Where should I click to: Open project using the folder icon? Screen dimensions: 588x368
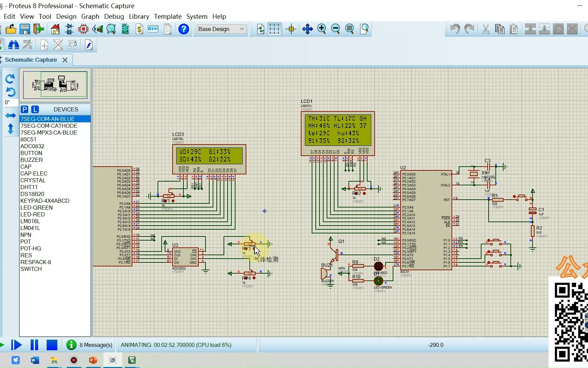coord(11,29)
